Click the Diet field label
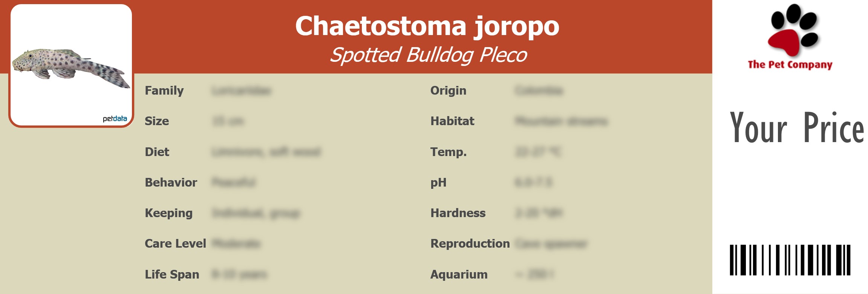The image size is (868, 294). [x=157, y=152]
